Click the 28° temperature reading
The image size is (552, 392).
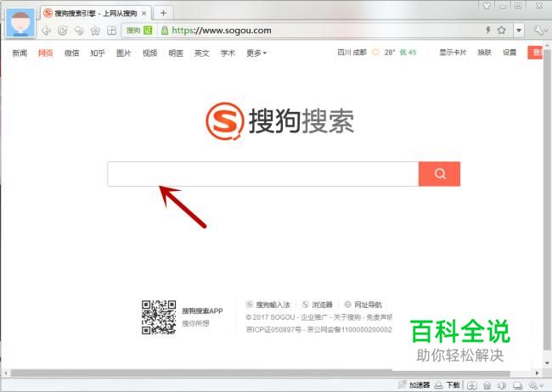[389, 53]
